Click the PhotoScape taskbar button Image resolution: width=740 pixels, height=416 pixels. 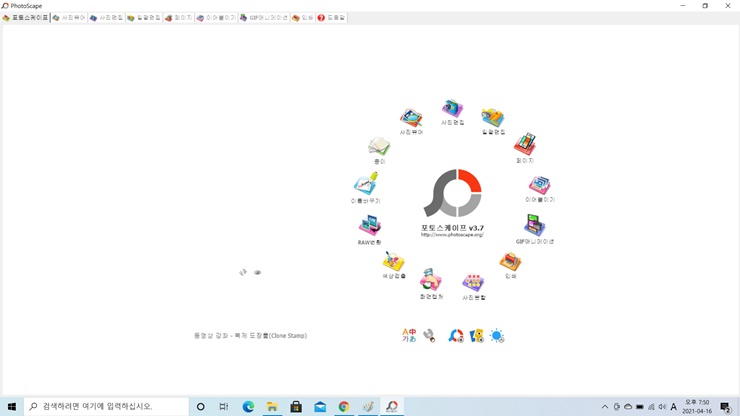click(x=392, y=406)
